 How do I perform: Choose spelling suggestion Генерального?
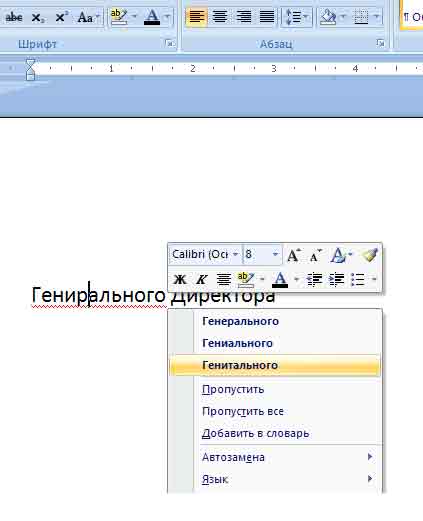[x=275, y=321]
